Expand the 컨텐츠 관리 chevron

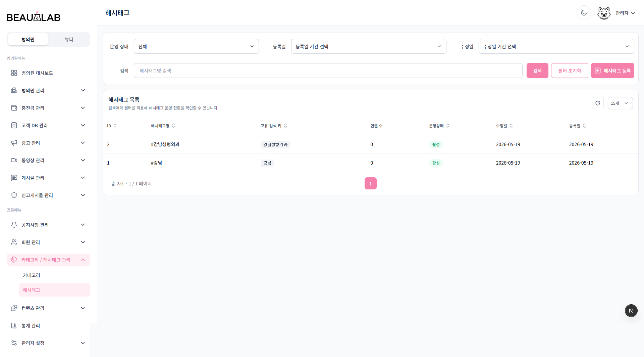click(x=83, y=308)
